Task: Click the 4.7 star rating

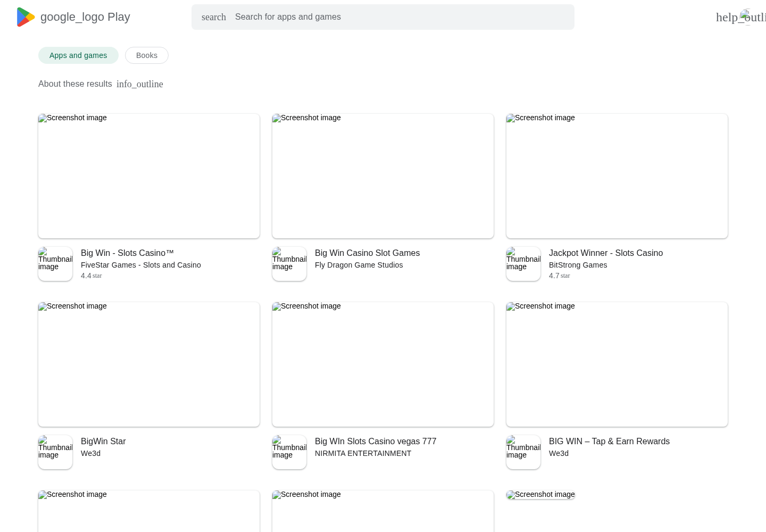Action: pos(560,276)
